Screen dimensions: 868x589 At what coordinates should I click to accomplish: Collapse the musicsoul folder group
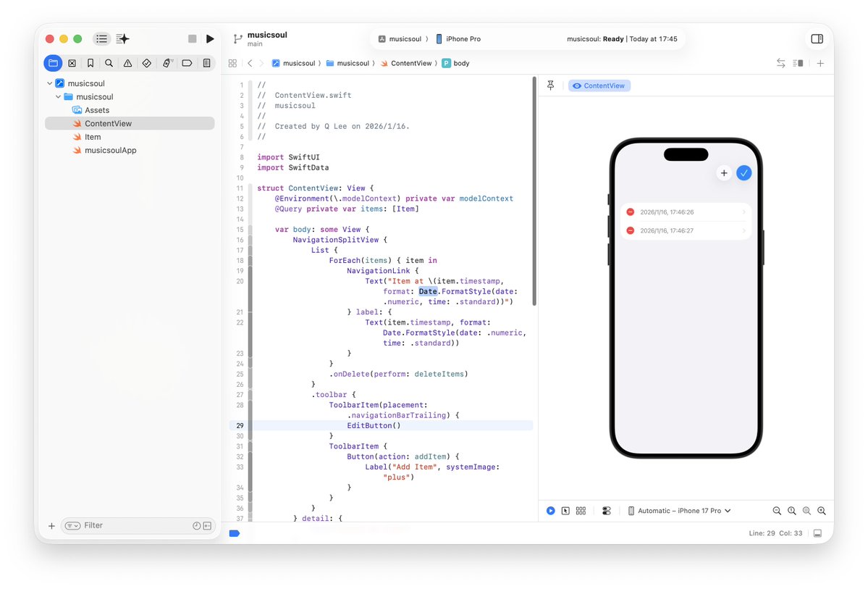(x=58, y=97)
